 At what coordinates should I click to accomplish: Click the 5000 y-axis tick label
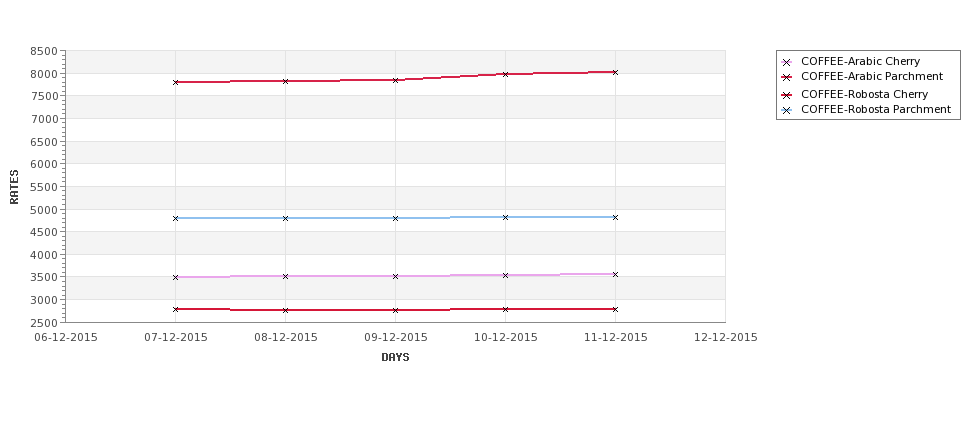(x=44, y=210)
